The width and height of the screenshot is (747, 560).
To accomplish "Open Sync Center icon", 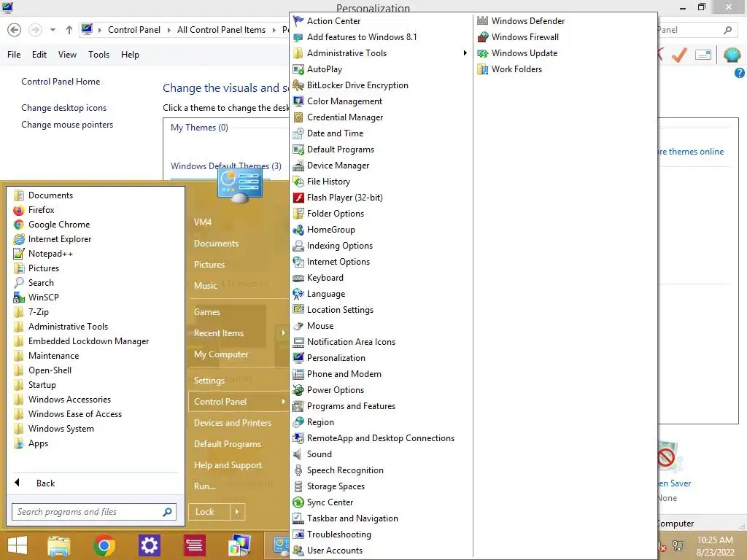I will [298, 502].
